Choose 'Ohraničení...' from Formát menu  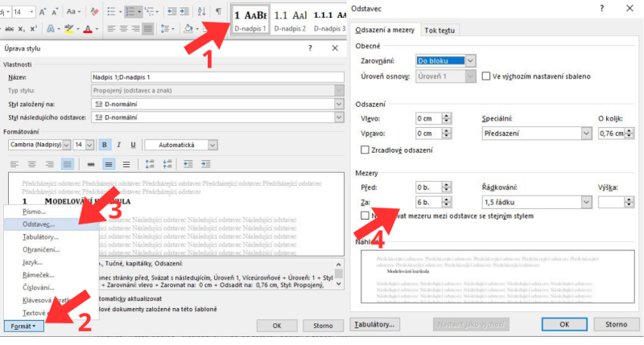click(41, 249)
